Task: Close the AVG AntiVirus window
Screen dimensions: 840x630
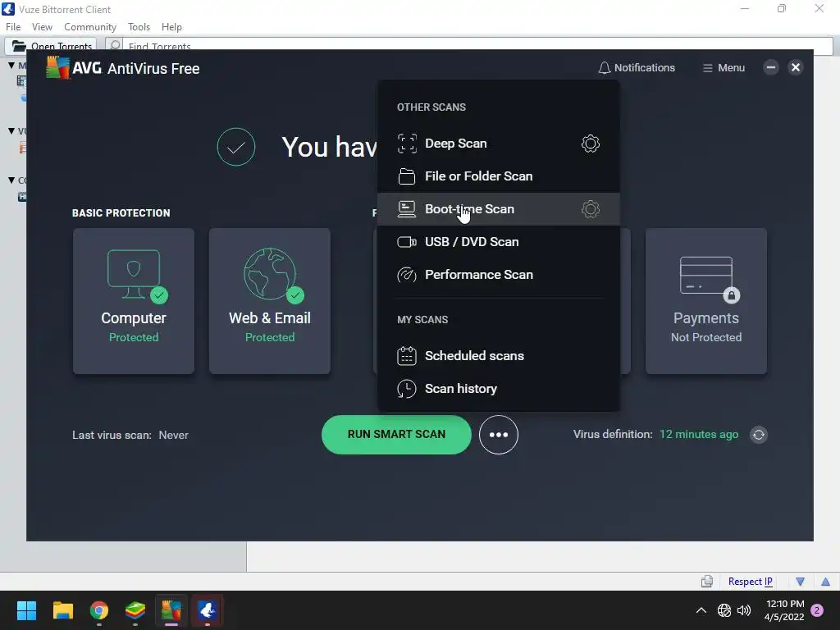Action: pyautogui.click(x=796, y=67)
